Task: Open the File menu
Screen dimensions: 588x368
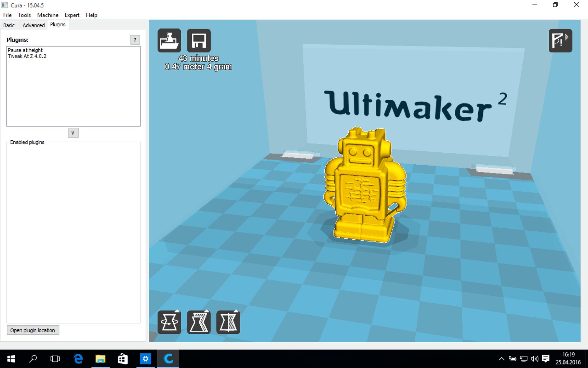Action: point(7,15)
